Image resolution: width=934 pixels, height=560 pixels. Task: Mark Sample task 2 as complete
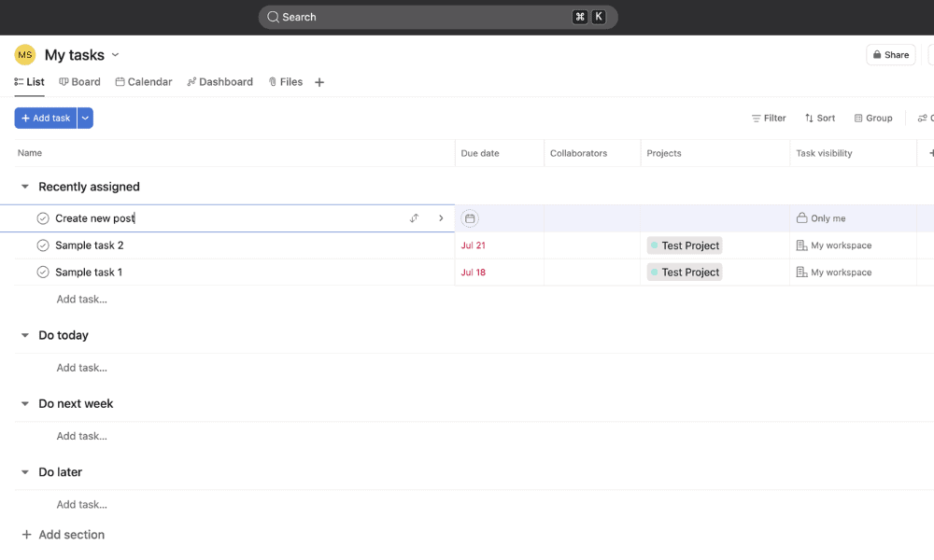43,245
